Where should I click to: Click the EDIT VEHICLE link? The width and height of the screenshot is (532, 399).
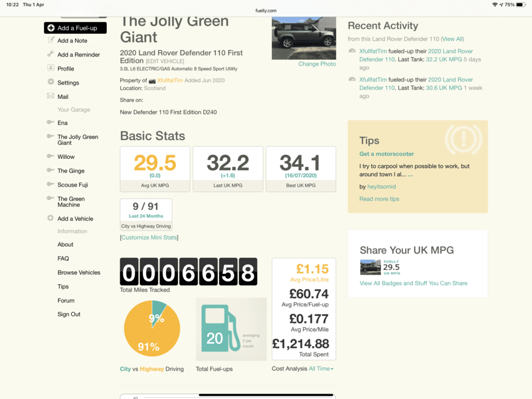pyautogui.click(x=165, y=61)
